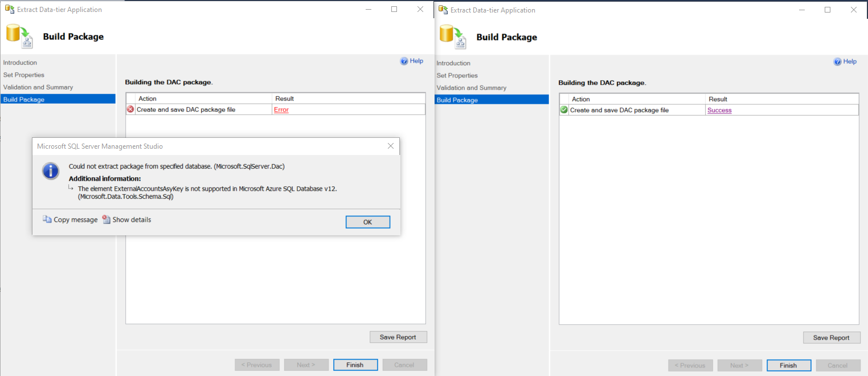Image resolution: width=868 pixels, height=376 pixels.
Task: Click the blue information icon in the dialog
Action: coord(51,170)
